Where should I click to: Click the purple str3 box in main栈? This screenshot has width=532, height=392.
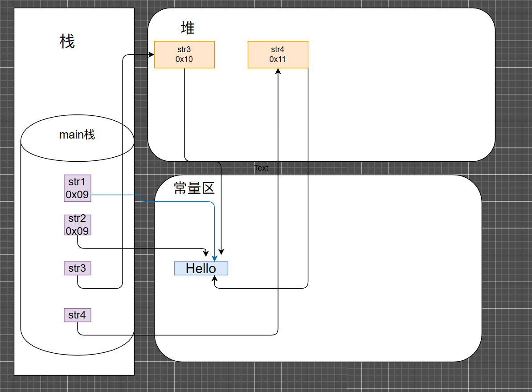[x=78, y=269]
